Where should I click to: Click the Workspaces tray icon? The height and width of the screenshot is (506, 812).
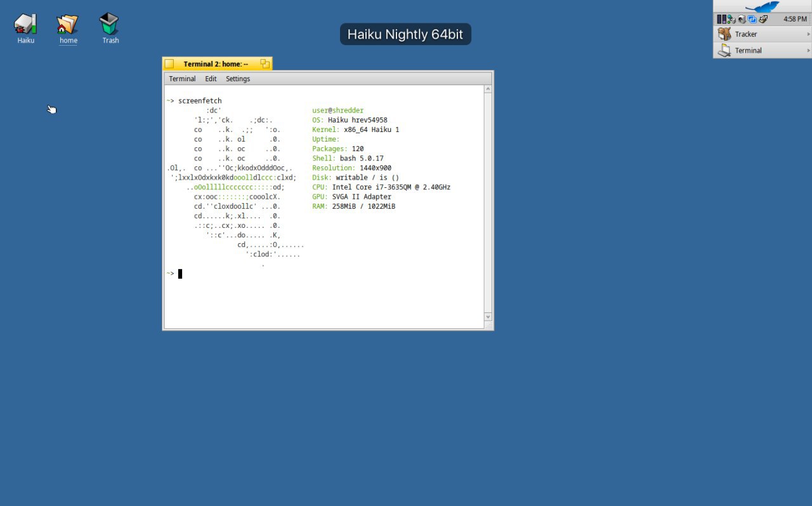pyautogui.click(x=752, y=19)
